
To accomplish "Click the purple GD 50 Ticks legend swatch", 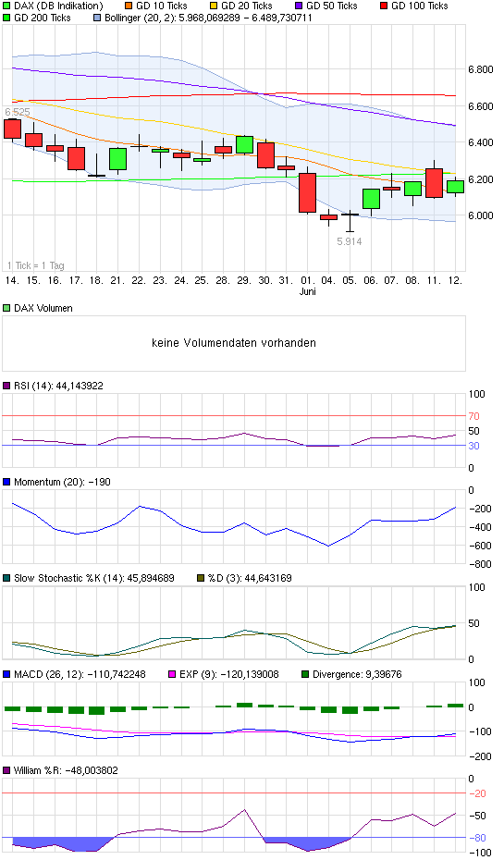I will point(299,6).
